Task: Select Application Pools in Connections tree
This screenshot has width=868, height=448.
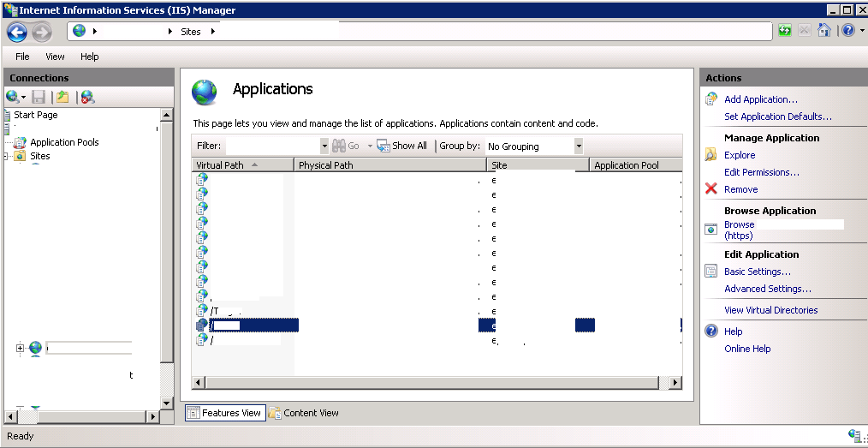Action: pyautogui.click(x=64, y=142)
